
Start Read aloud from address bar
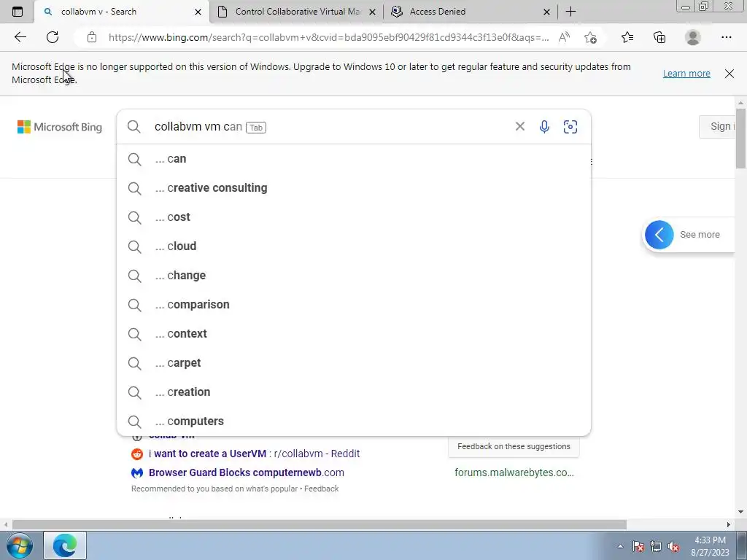(x=564, y=37)
